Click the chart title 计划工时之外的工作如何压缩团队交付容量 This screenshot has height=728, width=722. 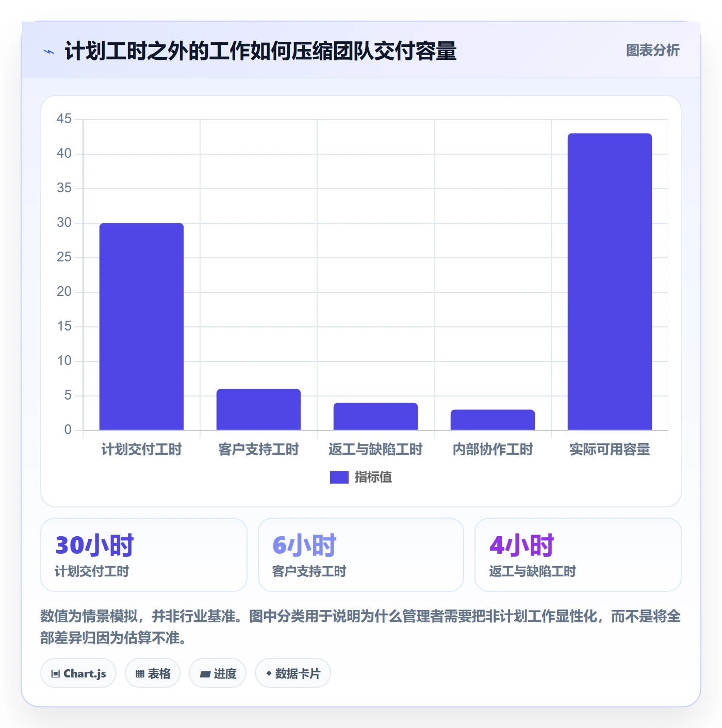260,51
